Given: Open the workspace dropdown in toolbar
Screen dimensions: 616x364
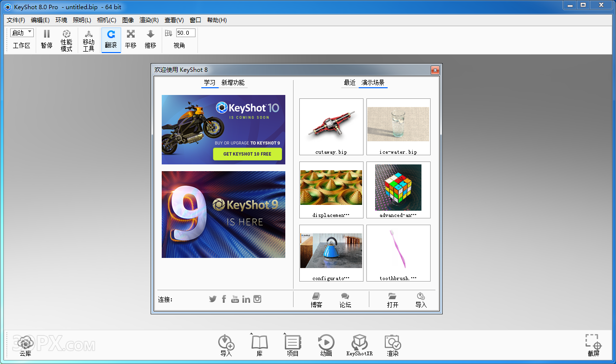Looking at the screenshot, I should tap(22, 33).
